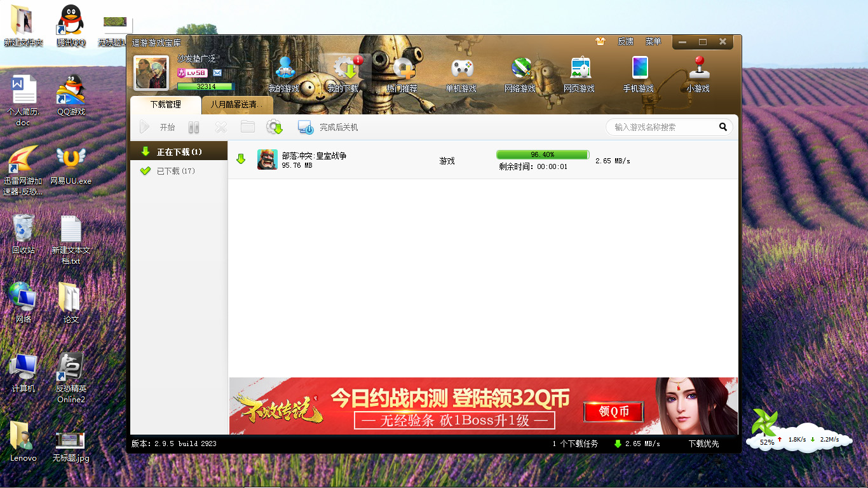This screenshot has width=868, height=488.
Task: Click the experience bar showing 32314
Action: click(205, 86)
